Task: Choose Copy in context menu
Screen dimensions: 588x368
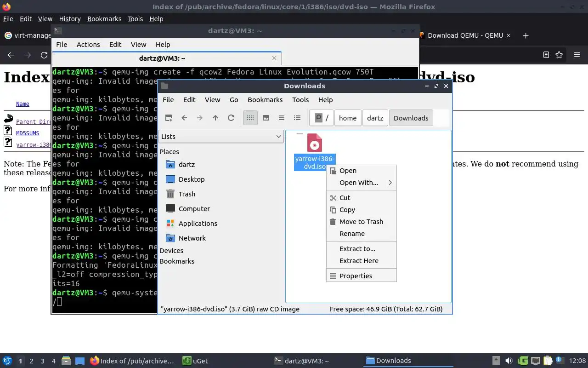Action: (x=361, y=210)
